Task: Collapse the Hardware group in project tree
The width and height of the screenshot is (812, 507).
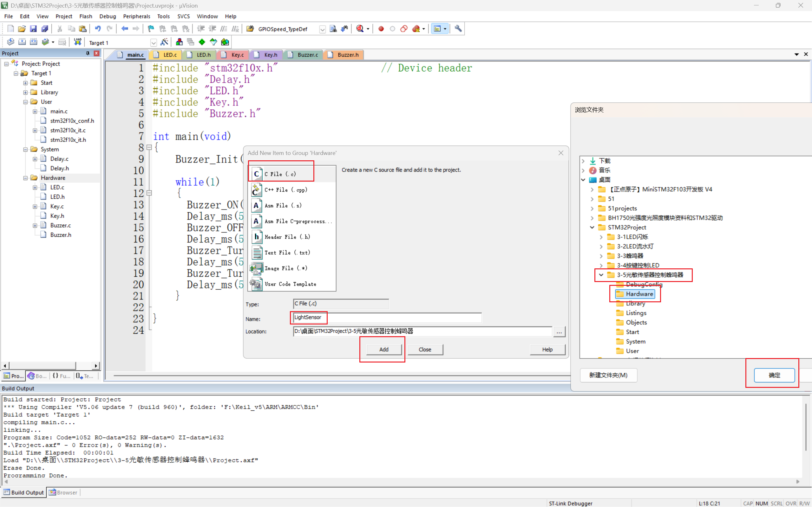Action: [25, 178]
